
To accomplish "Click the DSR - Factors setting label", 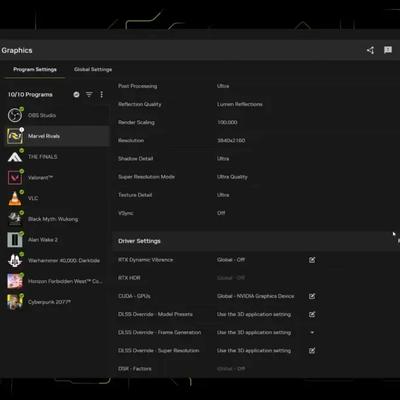I will coord(135,369).
